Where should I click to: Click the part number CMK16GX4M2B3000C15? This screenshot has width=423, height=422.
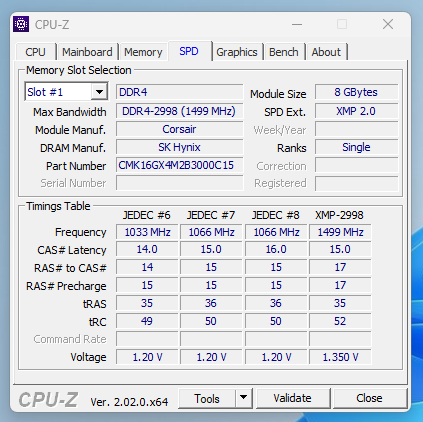tap(179, 165)
